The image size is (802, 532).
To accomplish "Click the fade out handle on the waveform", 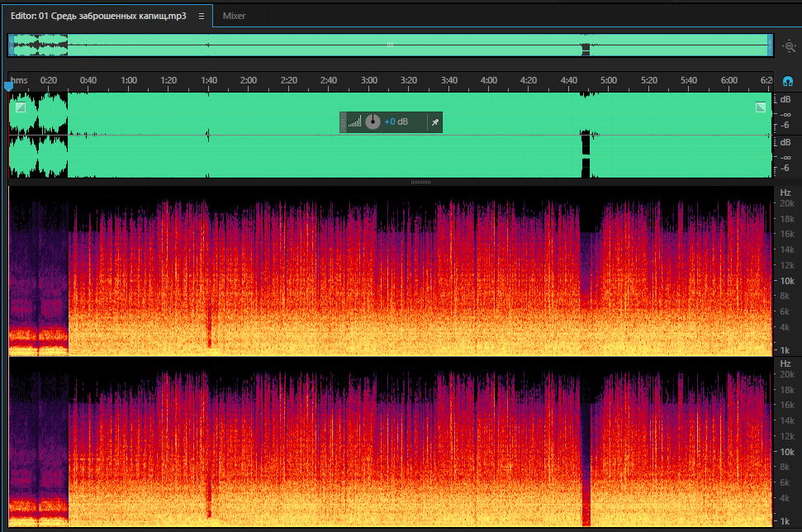I will tap(761, 107).
